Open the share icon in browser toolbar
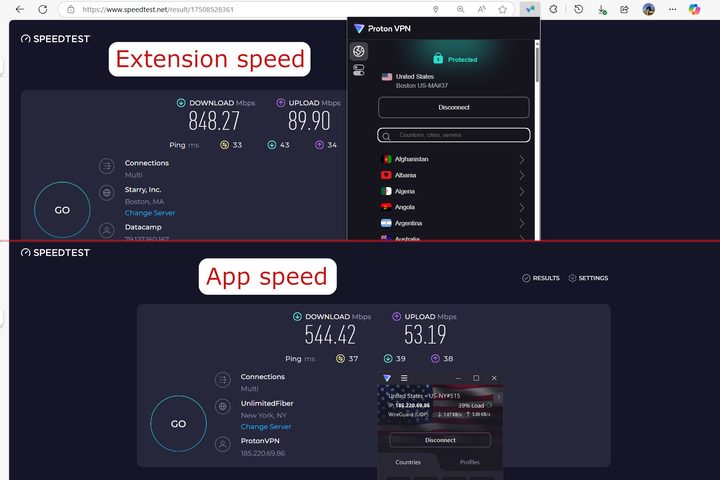Viewport: 720px width, 480px height. click(624, 9)
